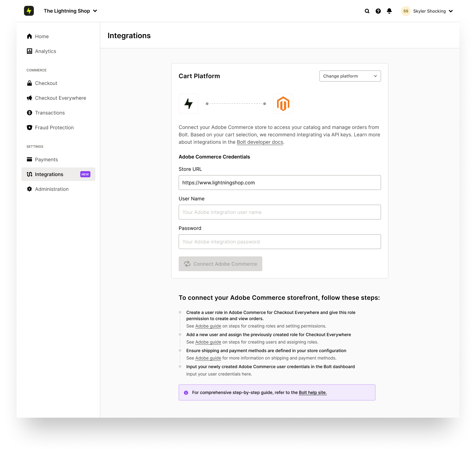476x454 pixels.
Task: Click the Connect Adobe Commerce button
Action: click(x=220, y=264)
